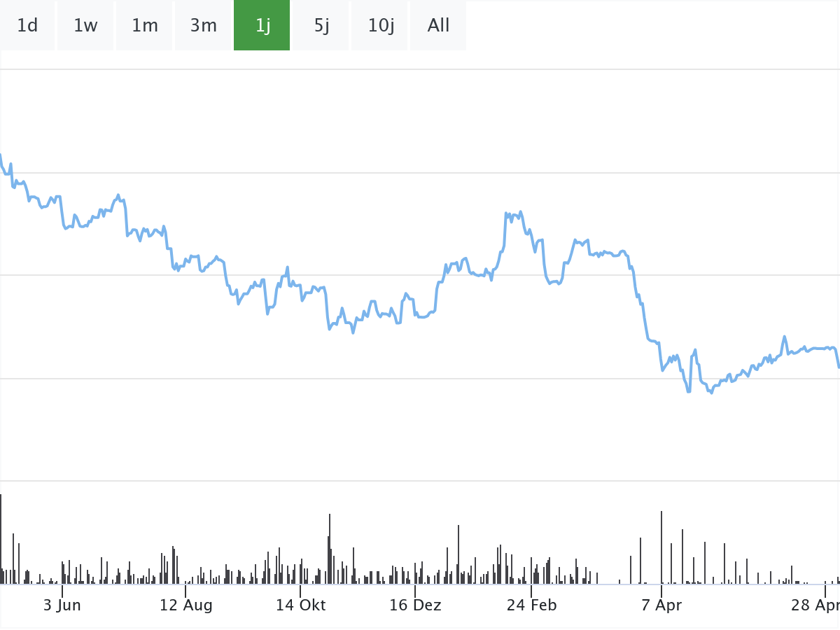Click the active green 1j tab
Viewport: 840px width, 630px height.
pos(262,26)
